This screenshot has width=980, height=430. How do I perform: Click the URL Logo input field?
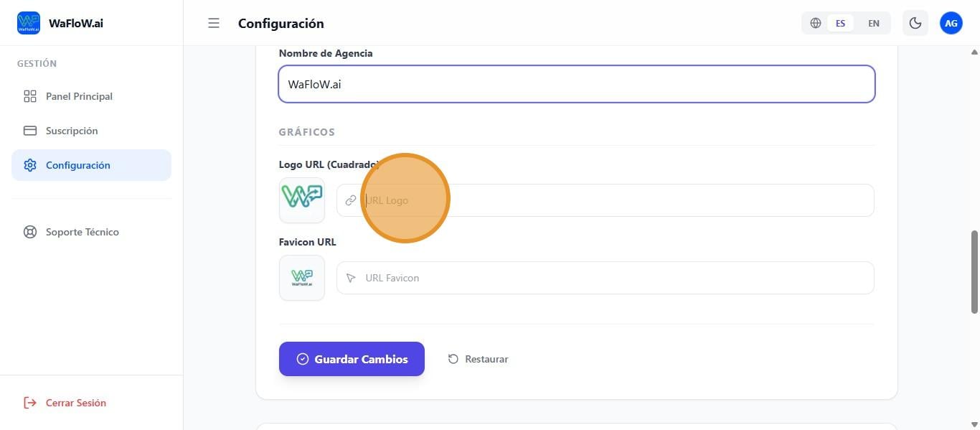point(617,200)
